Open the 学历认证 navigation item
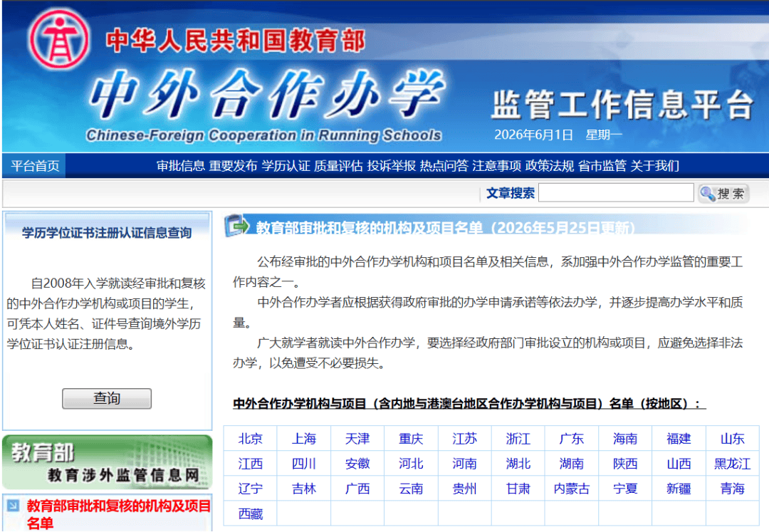Screen dimensions: 769x532 coord(286,166)
